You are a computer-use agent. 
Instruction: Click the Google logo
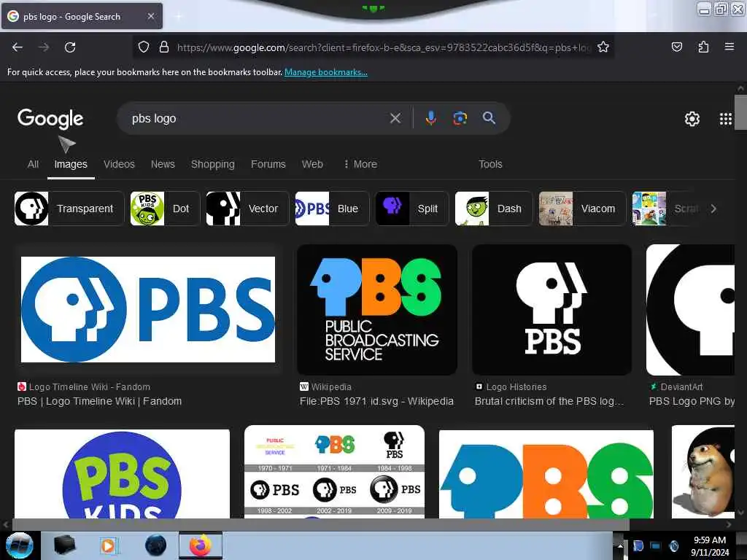[50, 119]
